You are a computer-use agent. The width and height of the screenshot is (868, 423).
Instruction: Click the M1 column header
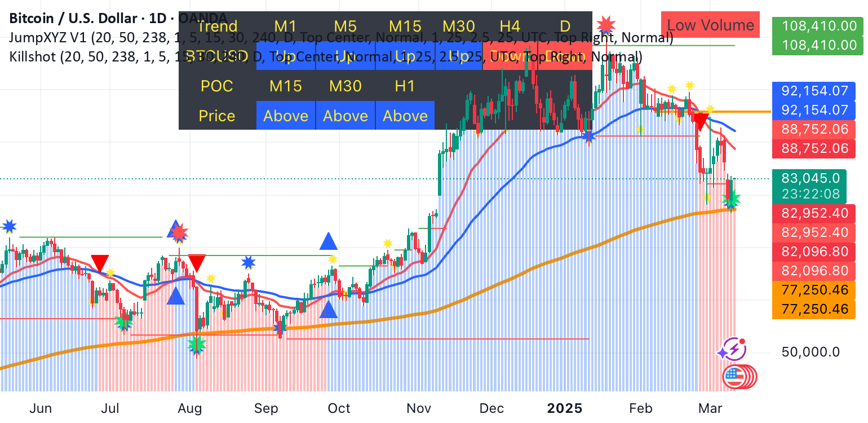(286, 26)
